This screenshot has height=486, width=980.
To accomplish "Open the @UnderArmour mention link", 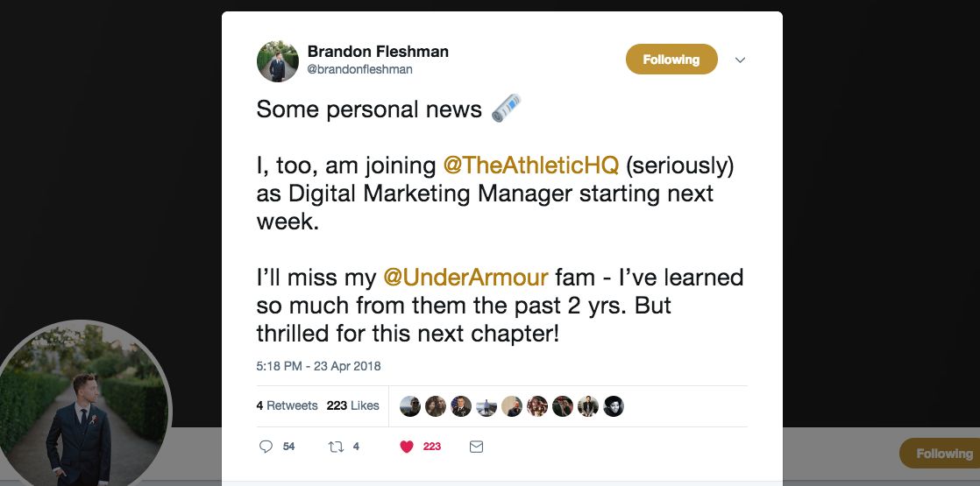I will pyautogui.click(x=465, y=278).
